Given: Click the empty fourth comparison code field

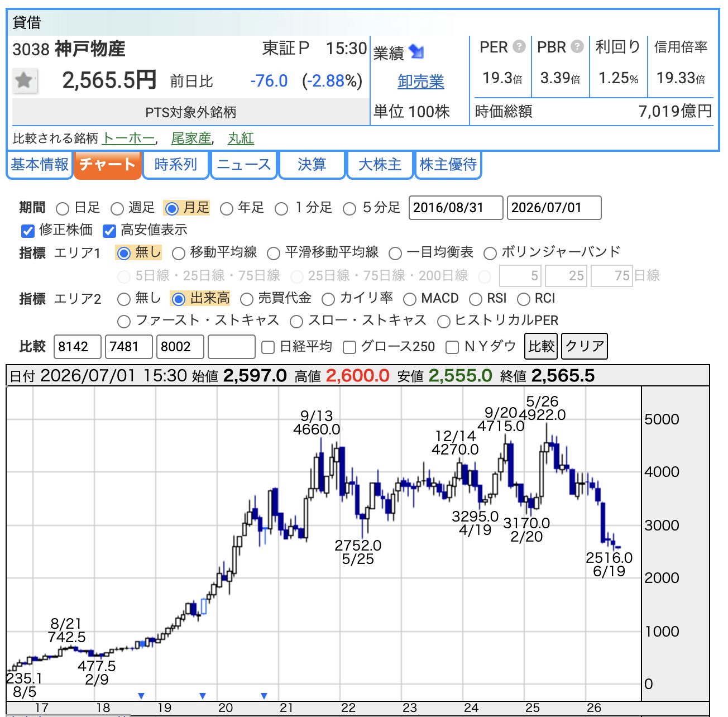Looking at the screenshot, I should click(232, 347).
